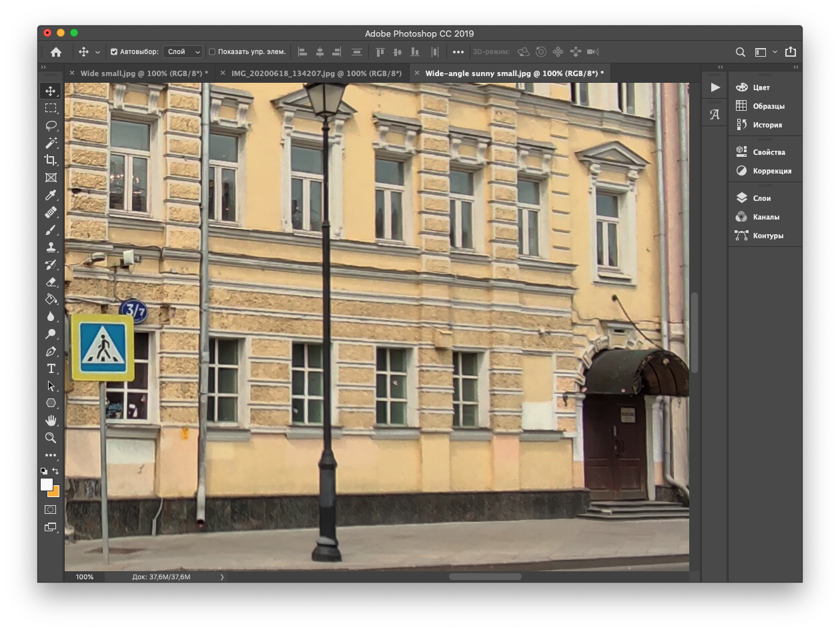Select the Clone Stamp tool
This screenshot has width=840, height=632.
tap(51, 248)
